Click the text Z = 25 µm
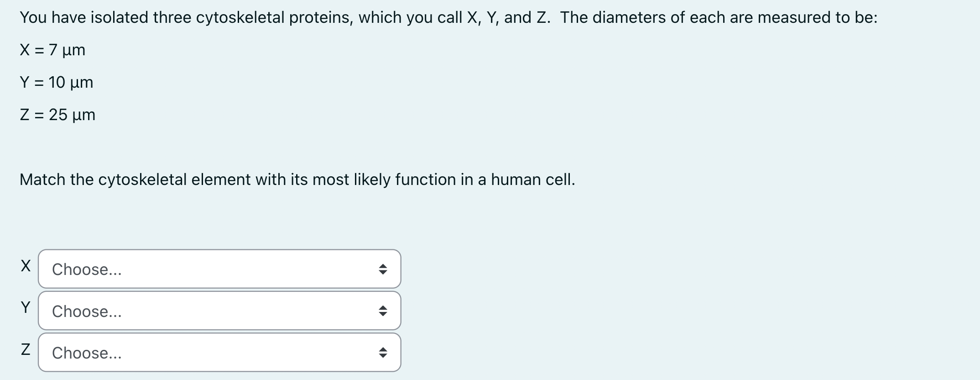 (x=57, y=115)
